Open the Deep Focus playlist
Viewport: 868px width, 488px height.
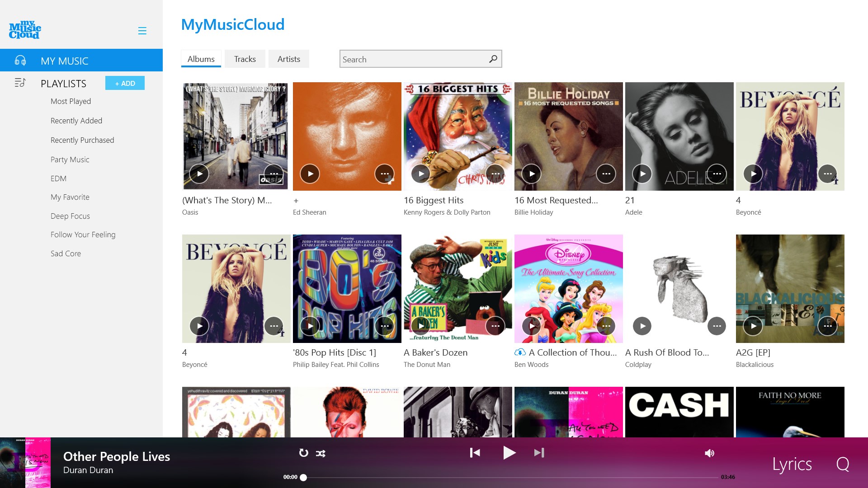coord(70,216)
